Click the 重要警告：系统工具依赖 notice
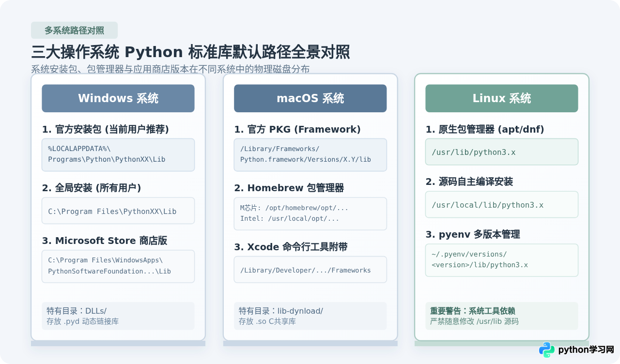The width and height of the screenshot is (620, 364). point(502,316)
